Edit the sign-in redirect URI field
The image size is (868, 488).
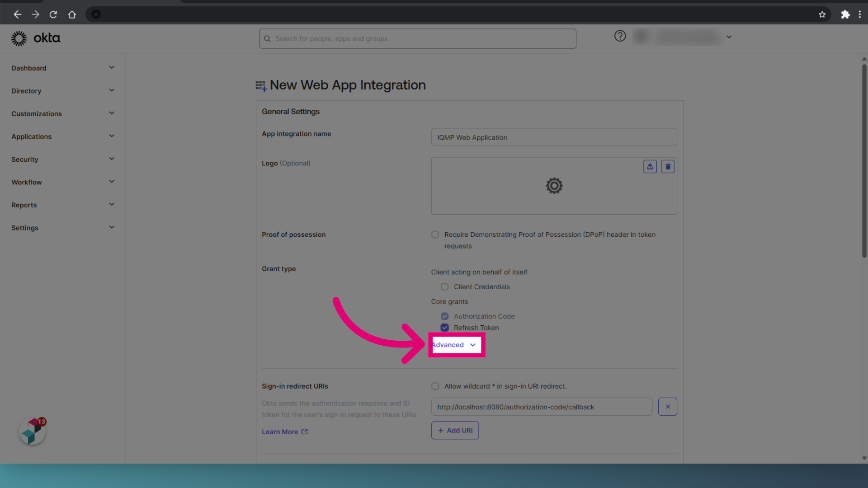[542, 407]
